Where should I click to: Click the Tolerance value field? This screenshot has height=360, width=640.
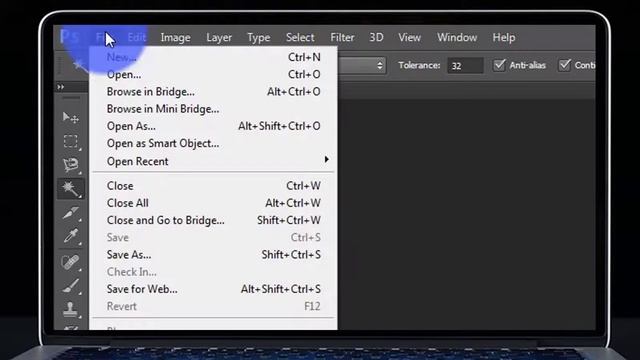click(x=465, y=65)
